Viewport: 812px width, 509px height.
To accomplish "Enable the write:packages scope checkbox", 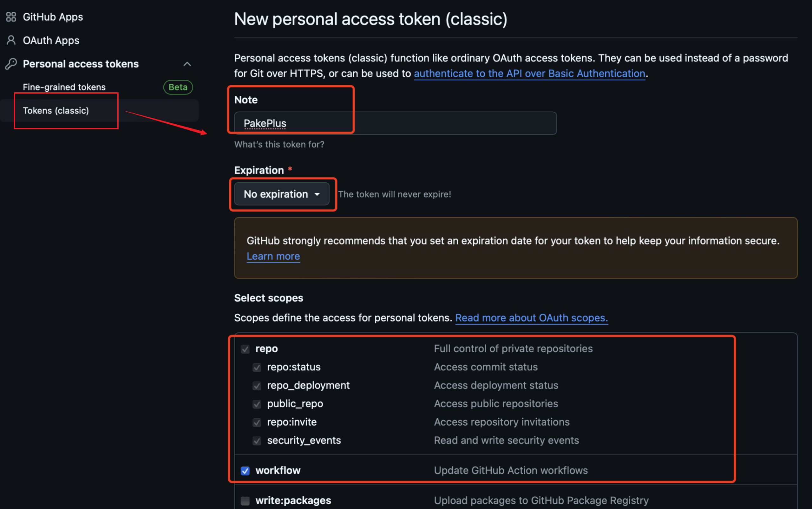I will 245,501.
